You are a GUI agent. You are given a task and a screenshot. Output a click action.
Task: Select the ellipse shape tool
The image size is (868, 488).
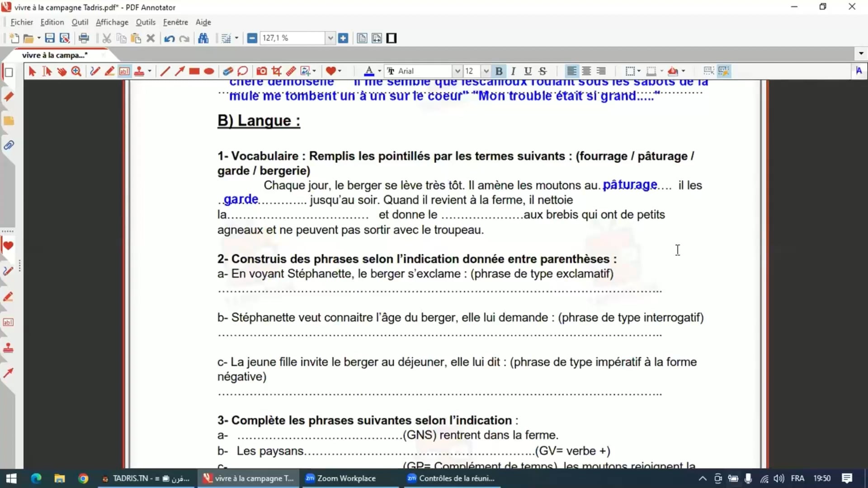click(x=209, y=71)
